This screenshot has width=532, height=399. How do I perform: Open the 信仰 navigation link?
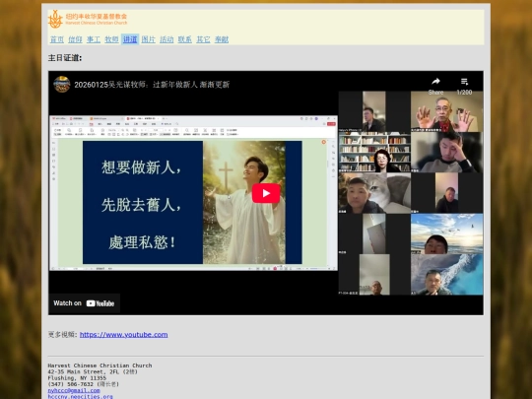[75, 39]
